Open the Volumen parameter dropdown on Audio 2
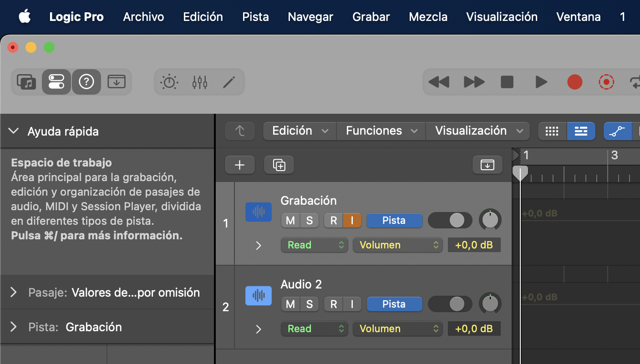Viewport: 640px width, 364px height. click(x=397, y=329)
